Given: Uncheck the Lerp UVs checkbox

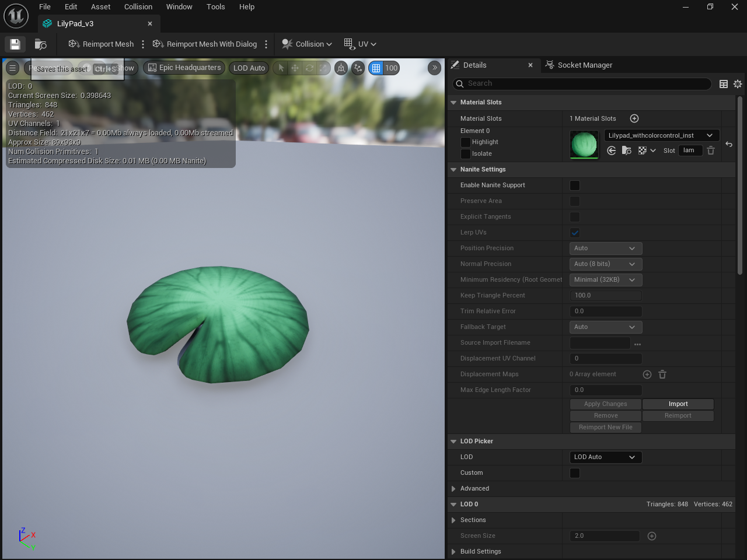Looking at the screenshot, I should pos(575,233).
